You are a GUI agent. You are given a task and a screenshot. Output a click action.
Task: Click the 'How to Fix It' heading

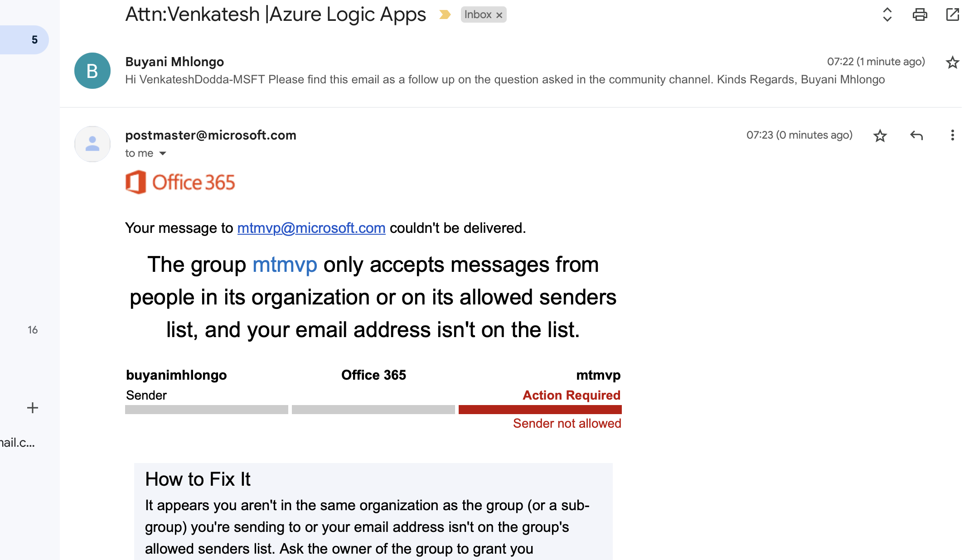pyautogui.click(x=198, y=479)
